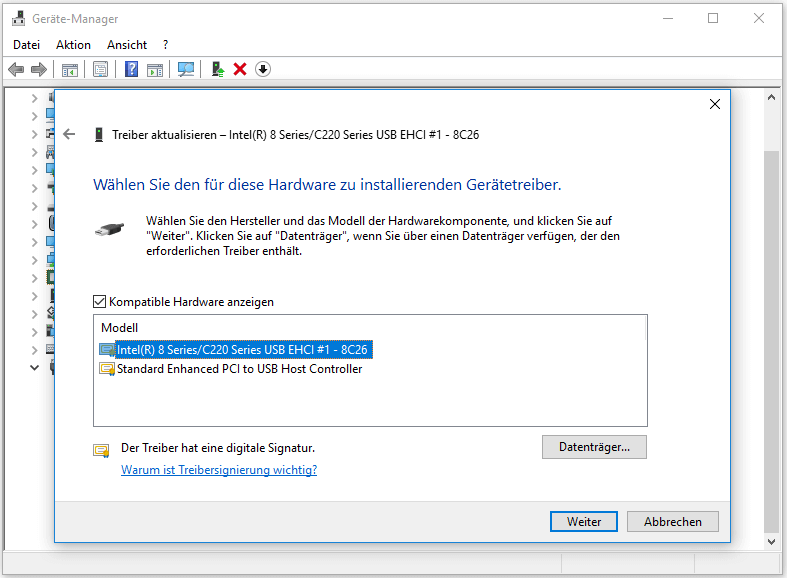
Task: Click the Modell column header
Action: click(119, 328)
